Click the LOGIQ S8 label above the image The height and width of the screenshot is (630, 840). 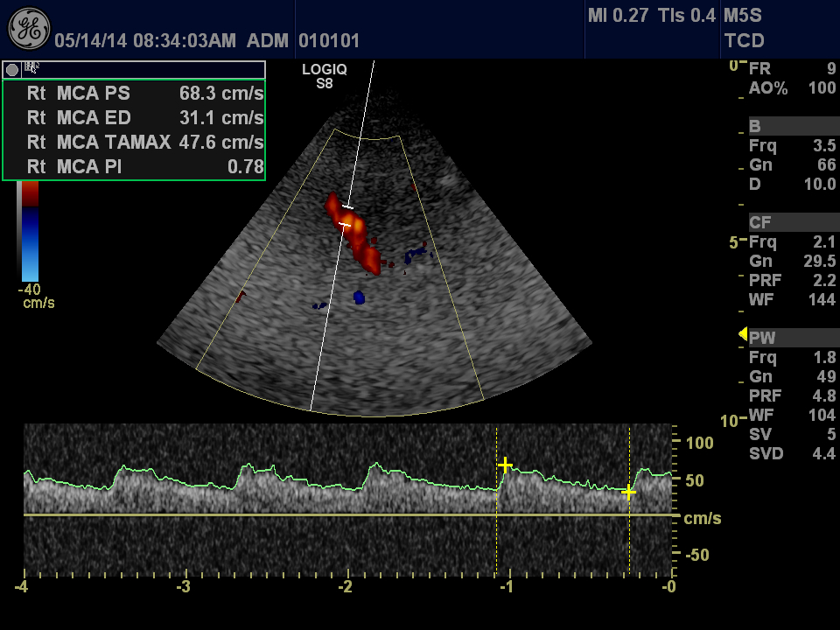tap(325, 77)
